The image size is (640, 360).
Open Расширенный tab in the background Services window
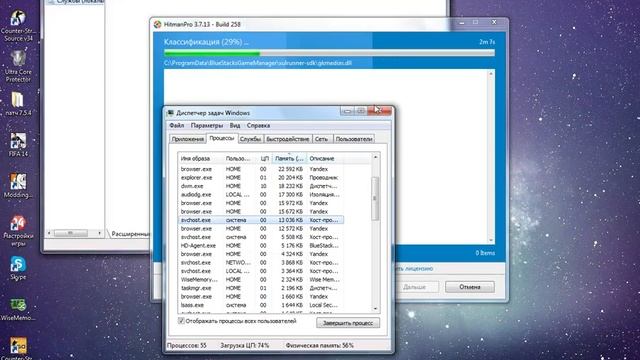[x=130, y=234]
